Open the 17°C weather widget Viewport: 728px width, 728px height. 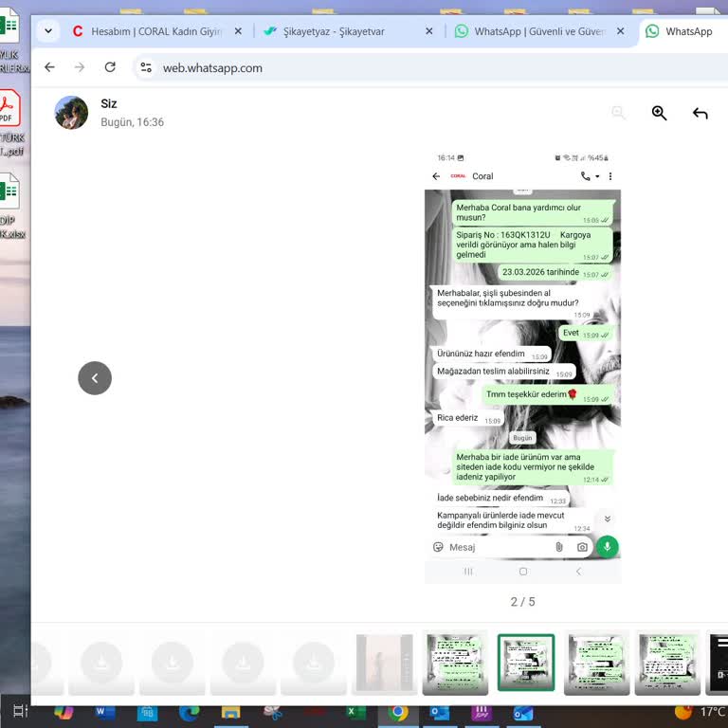[701, 711]
